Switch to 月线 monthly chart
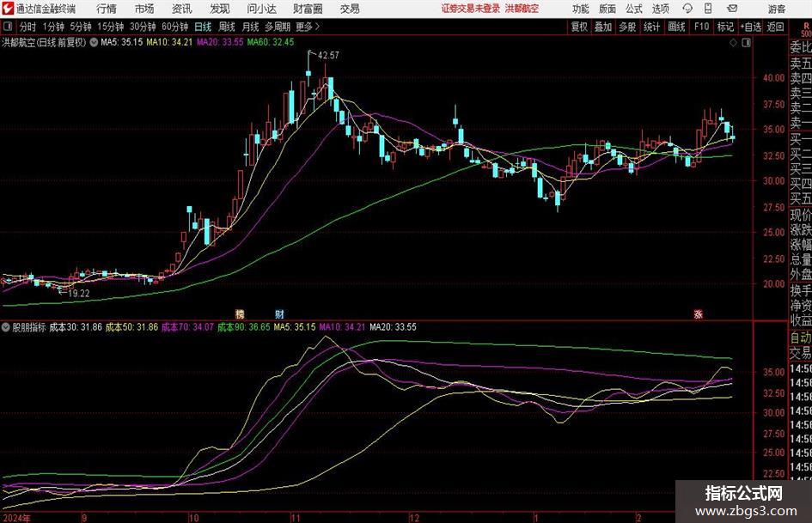This screenshot has width=812, height=523. click(250, 27)
